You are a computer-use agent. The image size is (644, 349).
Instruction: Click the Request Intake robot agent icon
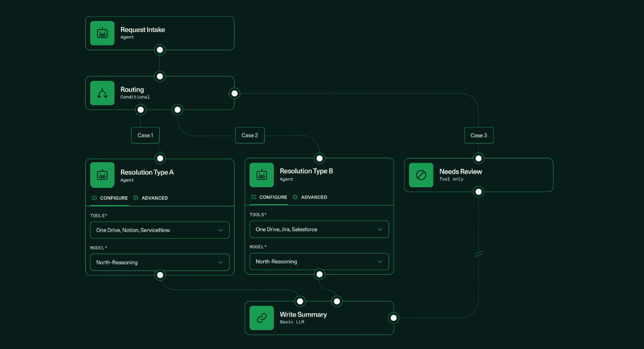point(102,33)
